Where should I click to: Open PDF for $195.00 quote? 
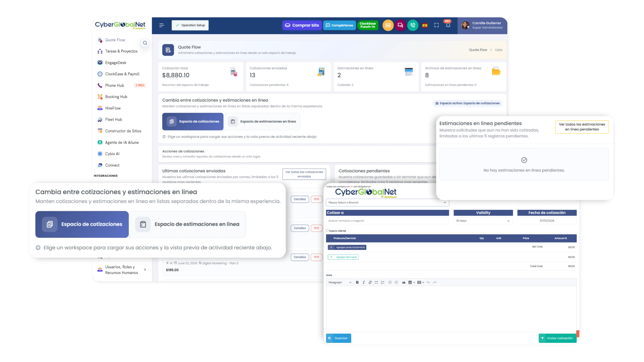pos(316,257)
